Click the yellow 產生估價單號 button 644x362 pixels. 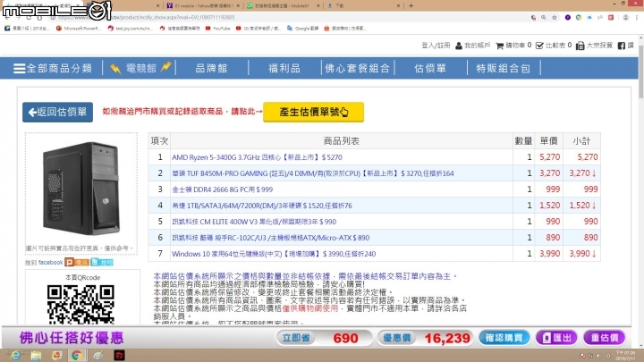[x=313, y=112]
